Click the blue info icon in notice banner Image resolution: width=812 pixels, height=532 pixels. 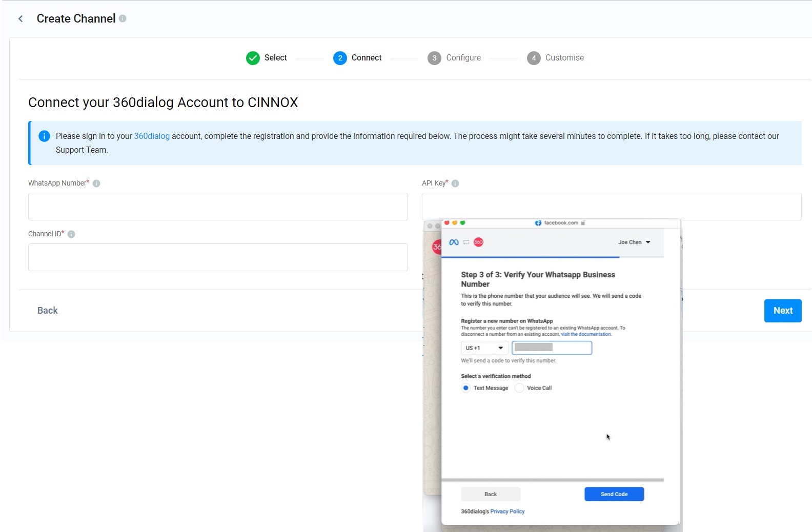point(44,136)
